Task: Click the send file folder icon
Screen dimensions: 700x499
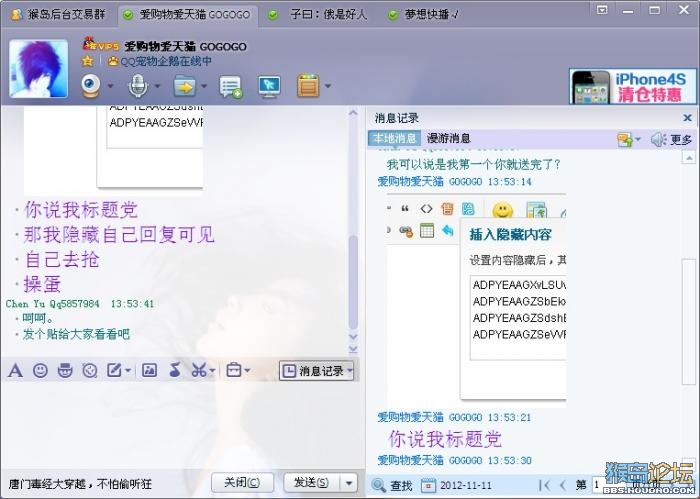Action: point(184,86)
